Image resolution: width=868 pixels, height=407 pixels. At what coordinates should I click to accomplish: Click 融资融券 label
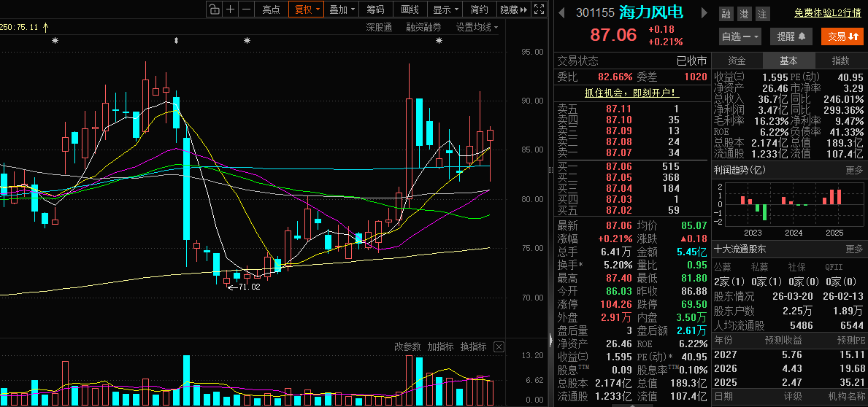pos(424,27)
